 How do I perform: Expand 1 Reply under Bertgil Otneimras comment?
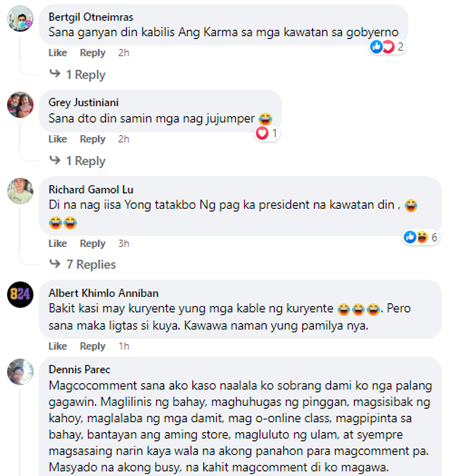coord(78,75)
